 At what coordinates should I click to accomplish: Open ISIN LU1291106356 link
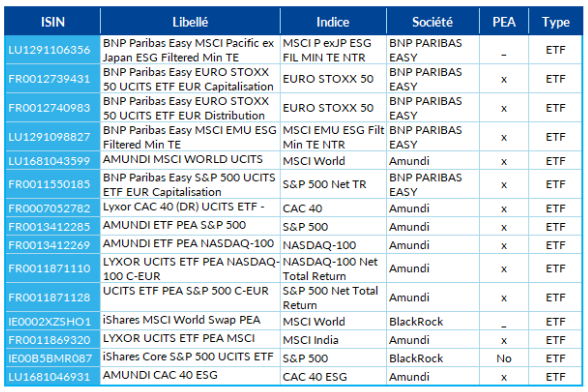point(49,50)
